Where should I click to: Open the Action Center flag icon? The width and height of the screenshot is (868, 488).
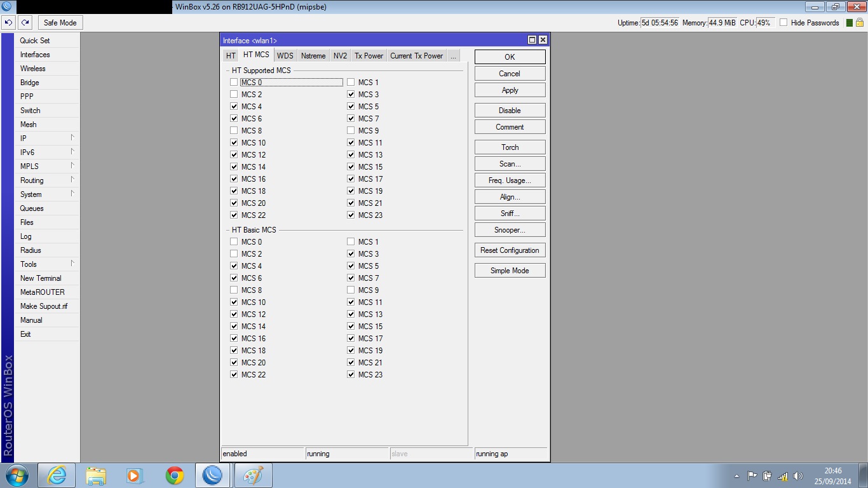(x=752, y=476)
